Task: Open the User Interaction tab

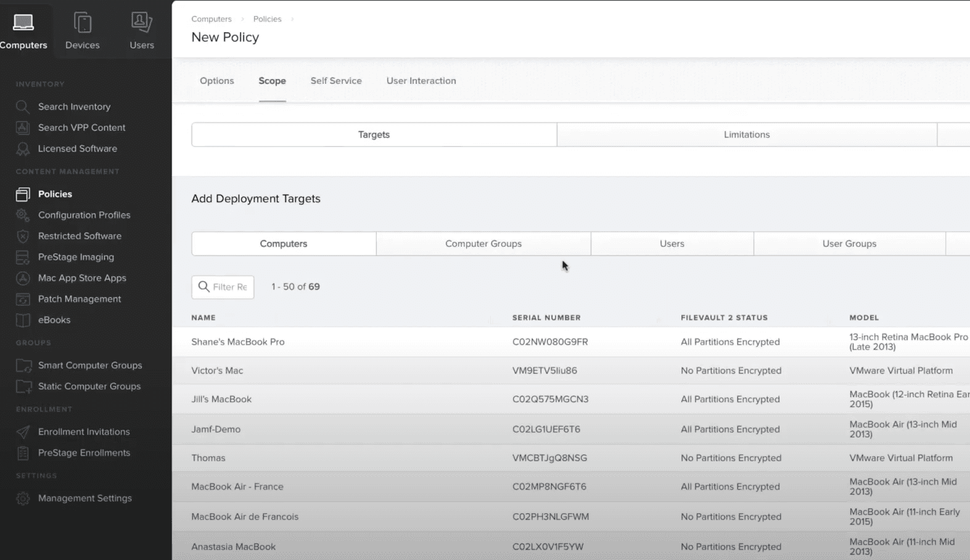Action: [421, 81]
